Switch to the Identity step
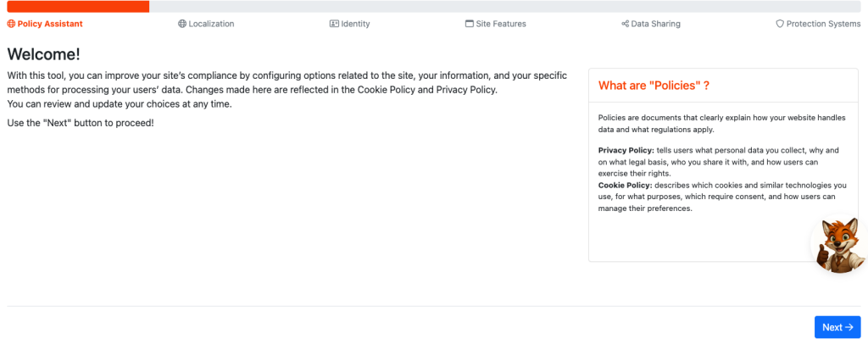 [x=355, y=24]
